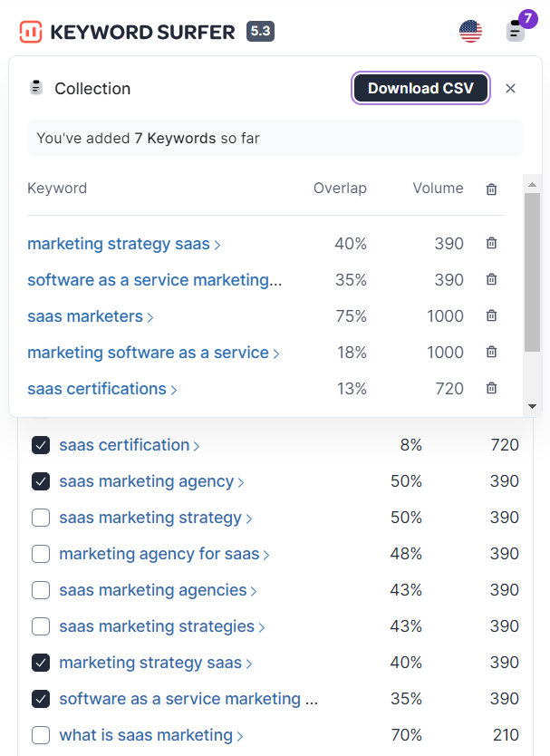Open the collection clipboard icon with badge

(x=516, y=31)
